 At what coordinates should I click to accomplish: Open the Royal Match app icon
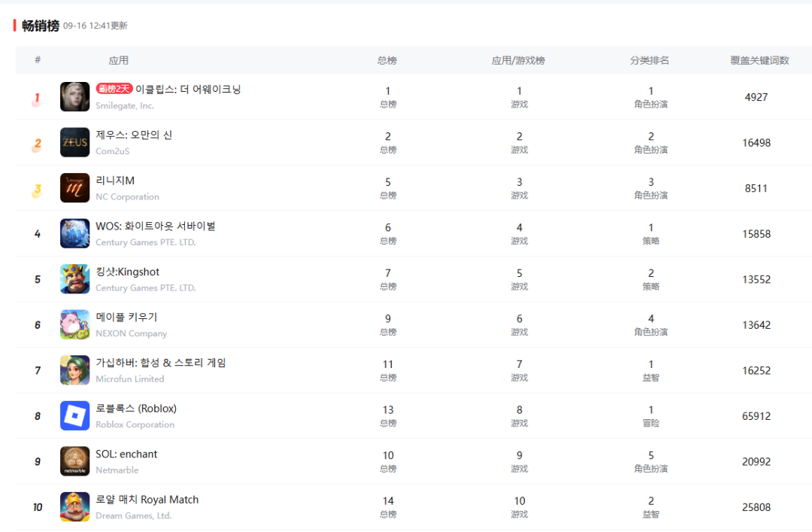pos(74,507)
